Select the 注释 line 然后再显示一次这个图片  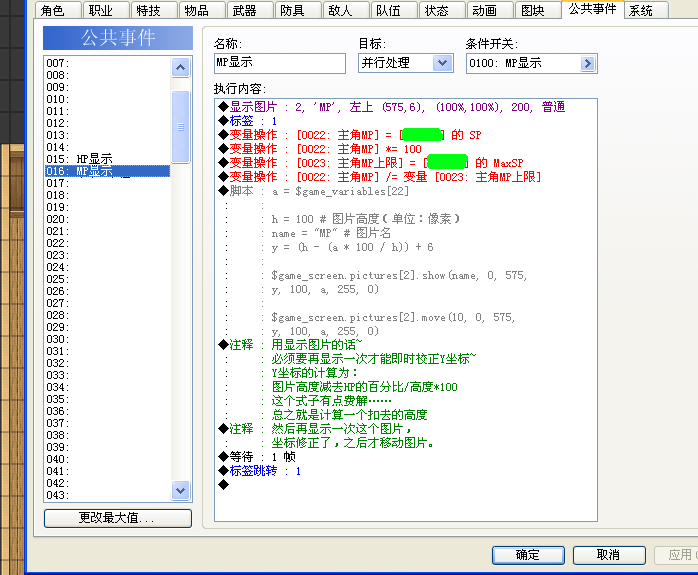[x=315, y=429]
